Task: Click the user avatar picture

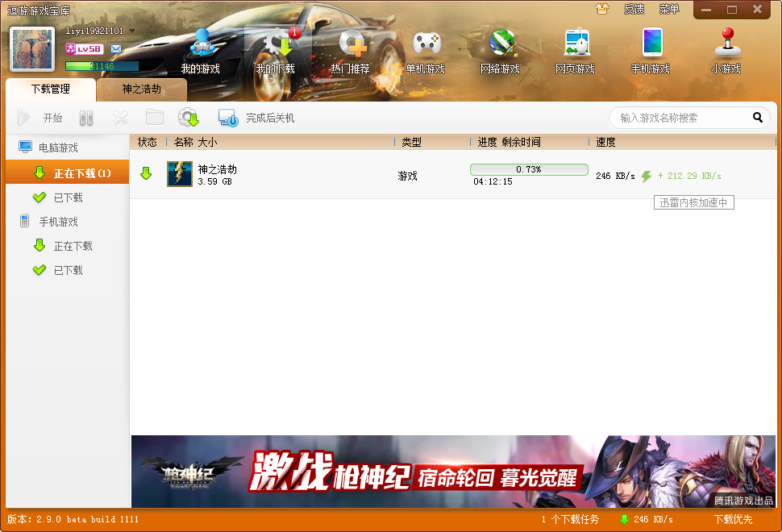Action: [32, 49]
